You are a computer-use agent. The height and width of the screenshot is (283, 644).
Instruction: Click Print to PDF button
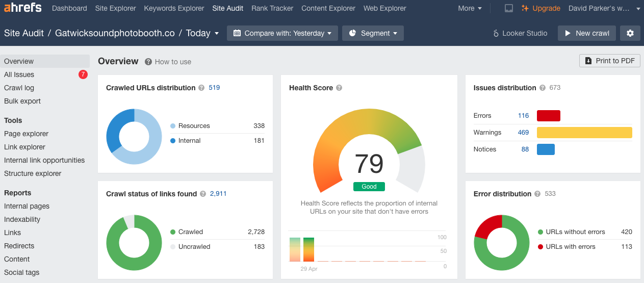610,61
